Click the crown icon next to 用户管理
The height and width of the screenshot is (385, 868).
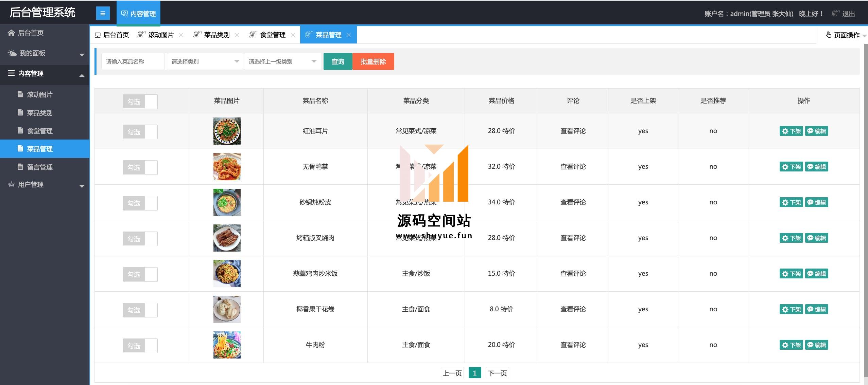click(11, 184)
